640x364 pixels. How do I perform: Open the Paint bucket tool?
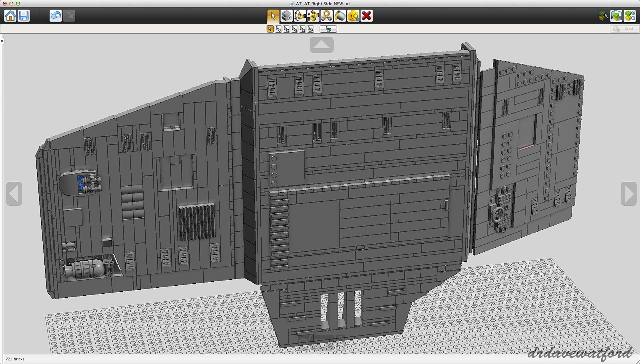[339, 16]
